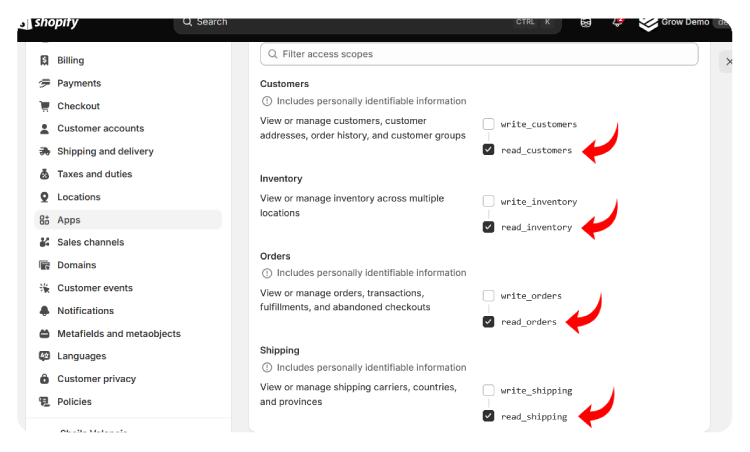Click the Orders section heading

[275, 256]
